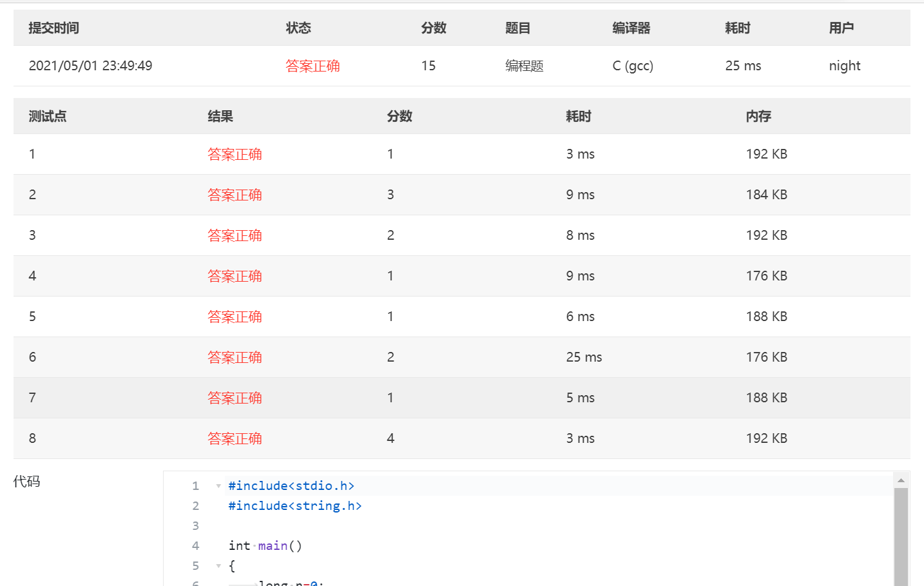924x586 pixels.
Task: Click the 188 KB memory for test point 5
Action: (x=767, y=317)
